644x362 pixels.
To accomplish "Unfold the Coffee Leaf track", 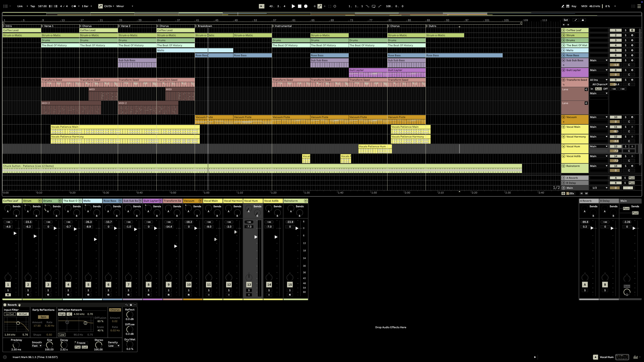I will 564,30.
